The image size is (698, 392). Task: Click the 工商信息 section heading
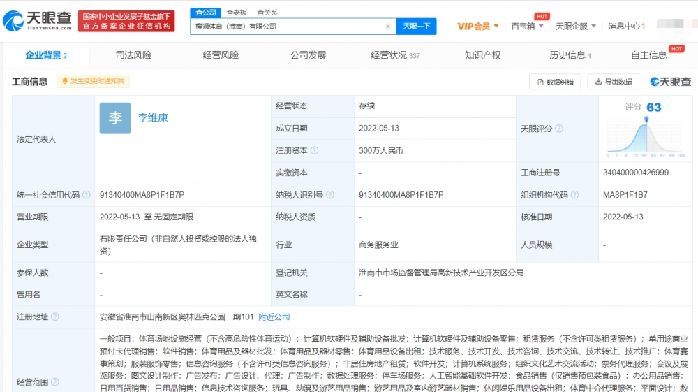click(30, 81)
